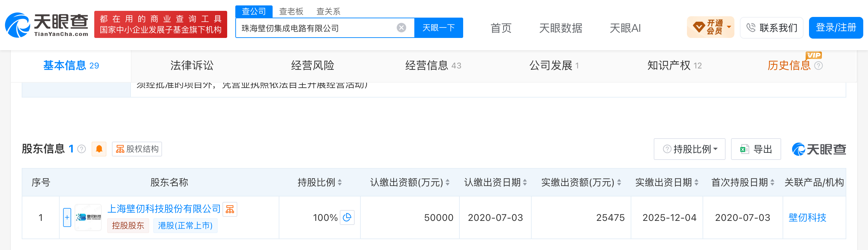Viewport: 868px width, 250px height.
Task: Click the 壁仞科技 company logo thumbnail
Action: 88,217
